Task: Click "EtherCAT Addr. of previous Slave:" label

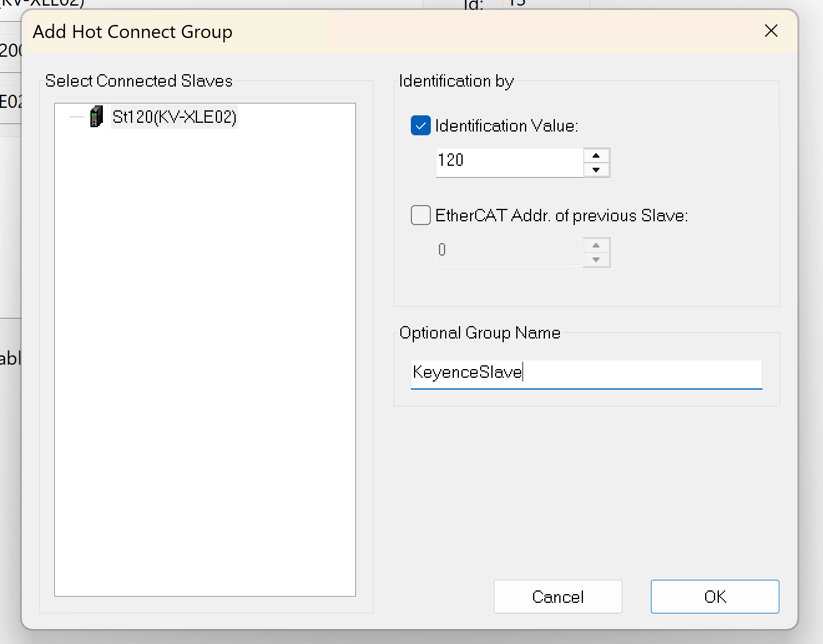Action: pyautogui.click(x=561, y=216)
